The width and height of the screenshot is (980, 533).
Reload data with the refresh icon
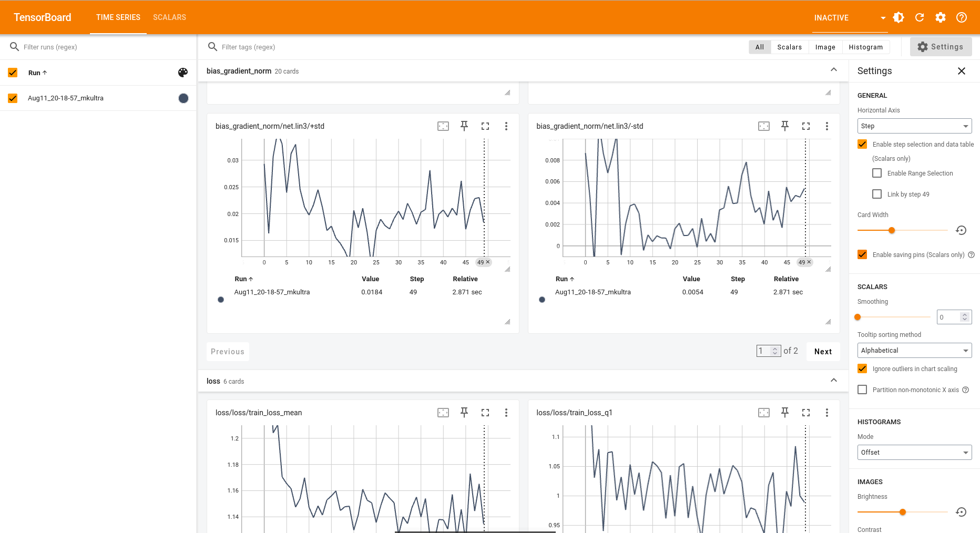[x=920, y=17]
